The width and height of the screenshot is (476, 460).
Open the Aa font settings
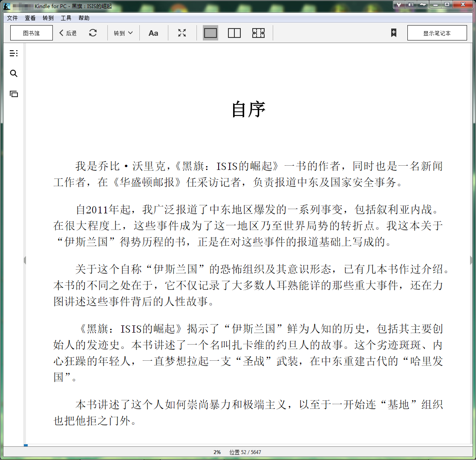[x=153, y=33]
